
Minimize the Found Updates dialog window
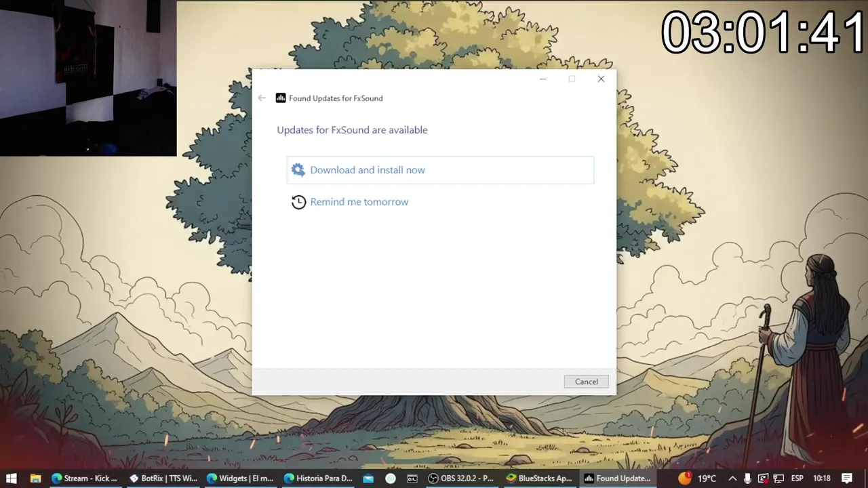pos(542,79)
